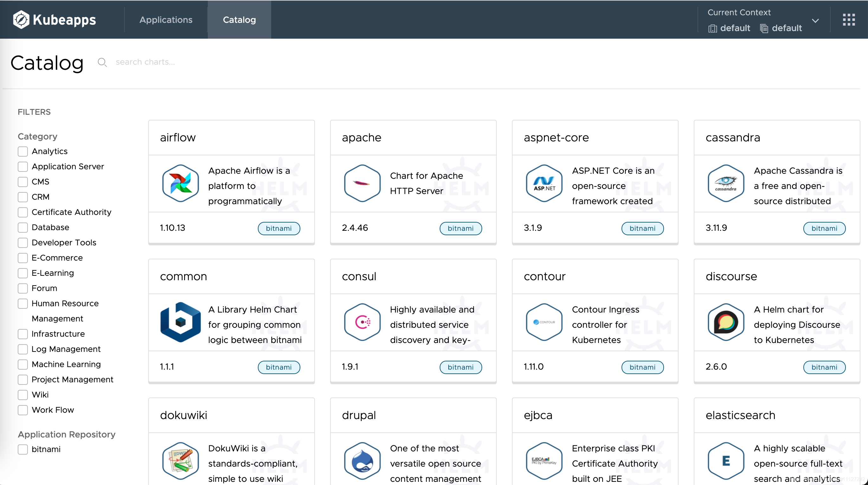Click the ASP.NET Core icon
Screen dimensions: 868x485
point(544,183)
